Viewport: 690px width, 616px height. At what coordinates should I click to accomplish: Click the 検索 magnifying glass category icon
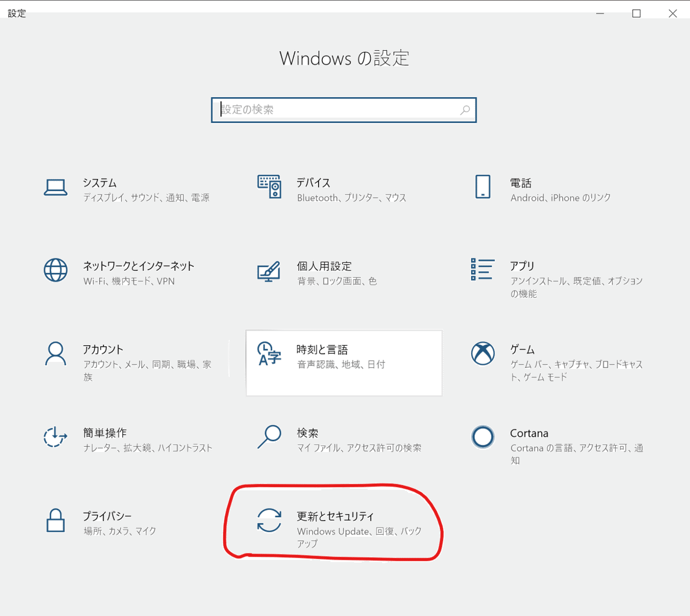click(269, 437)
